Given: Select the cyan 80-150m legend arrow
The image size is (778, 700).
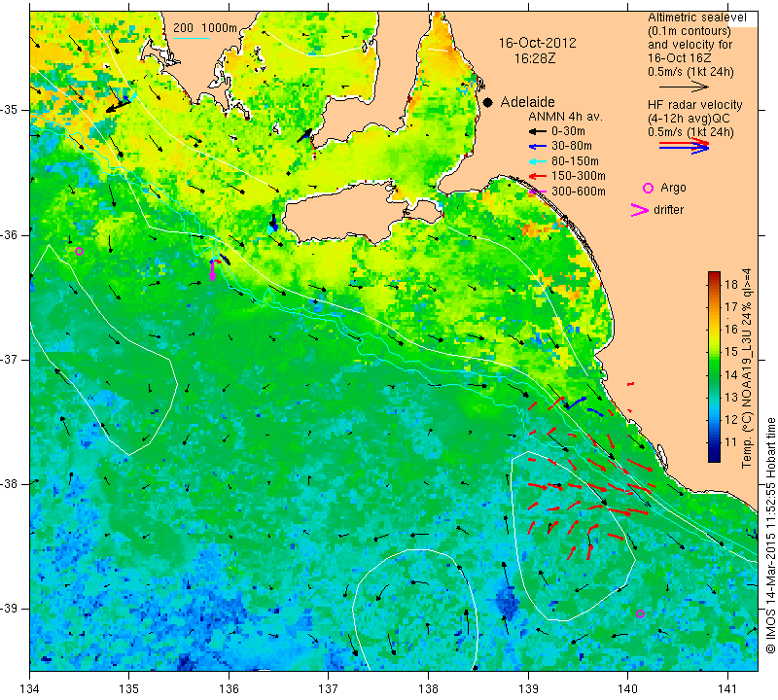Looking at the screenshot, I should 537,161.
